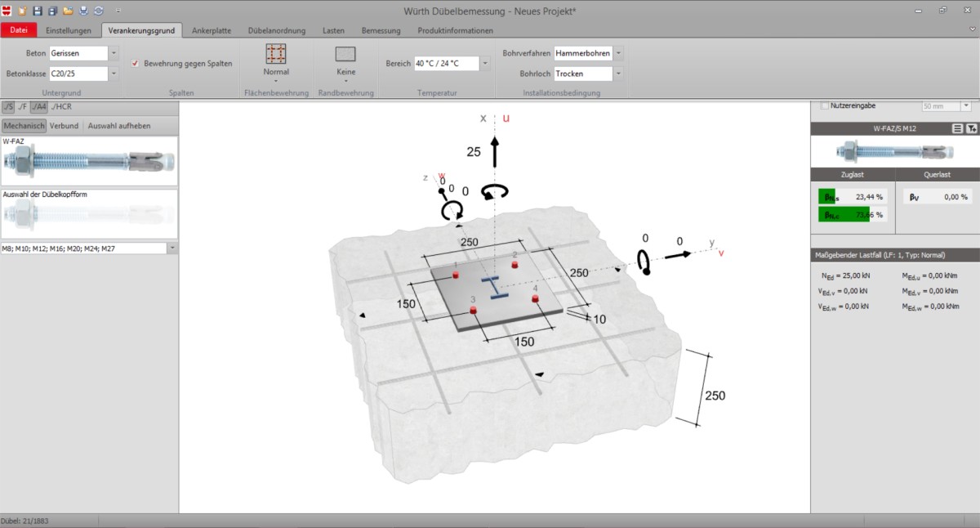980x528 pixels.
Task: Click the rotation moment icon near y axis
Action: click(645, 262)
